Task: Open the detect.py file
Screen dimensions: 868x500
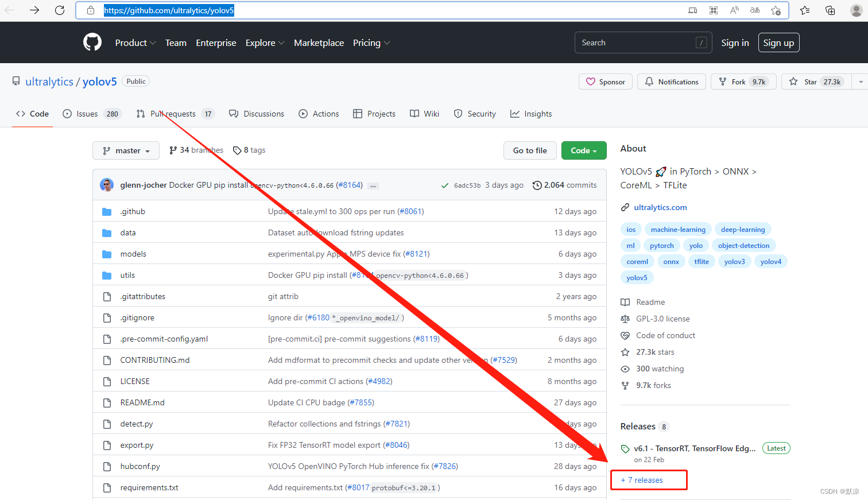Action: pos(137,424)
